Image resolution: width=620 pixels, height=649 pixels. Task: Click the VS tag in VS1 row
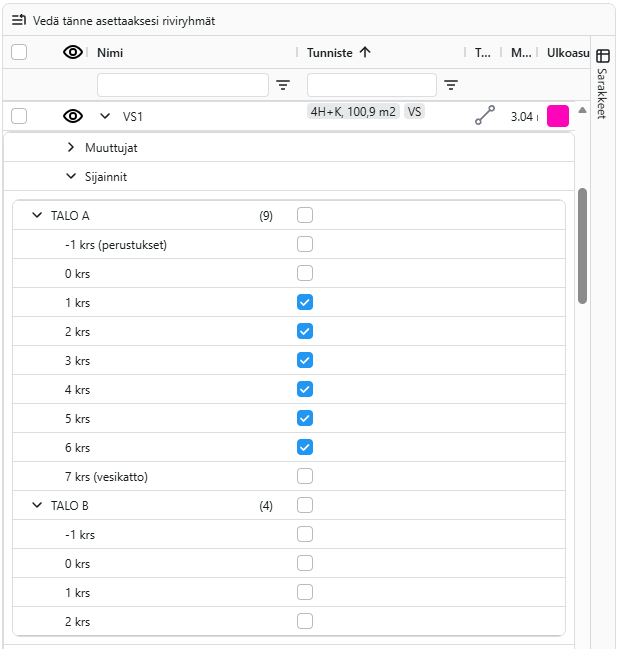[414, 112]
